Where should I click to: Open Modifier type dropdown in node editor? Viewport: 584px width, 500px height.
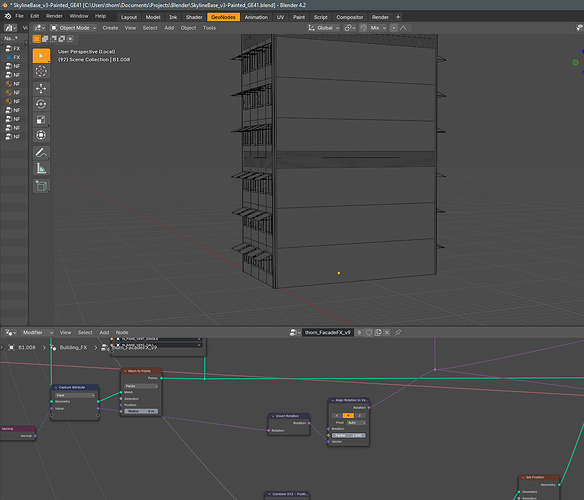36,332
